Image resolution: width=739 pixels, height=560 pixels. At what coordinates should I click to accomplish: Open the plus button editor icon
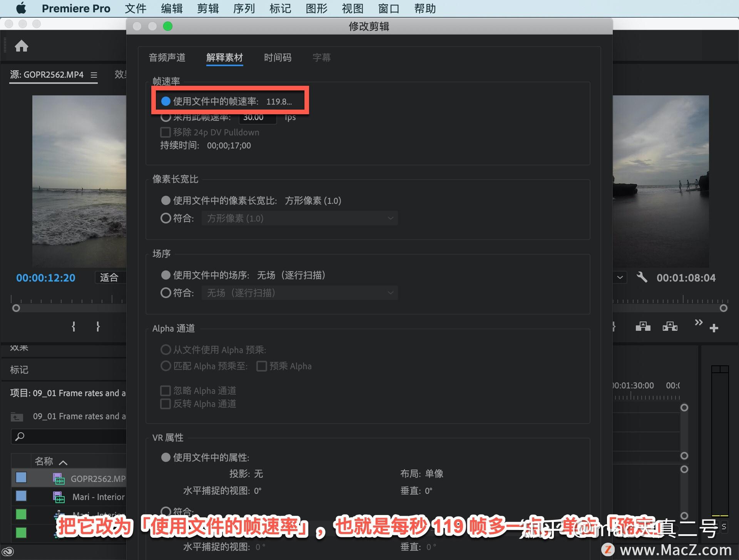click(x=714, y=328)
